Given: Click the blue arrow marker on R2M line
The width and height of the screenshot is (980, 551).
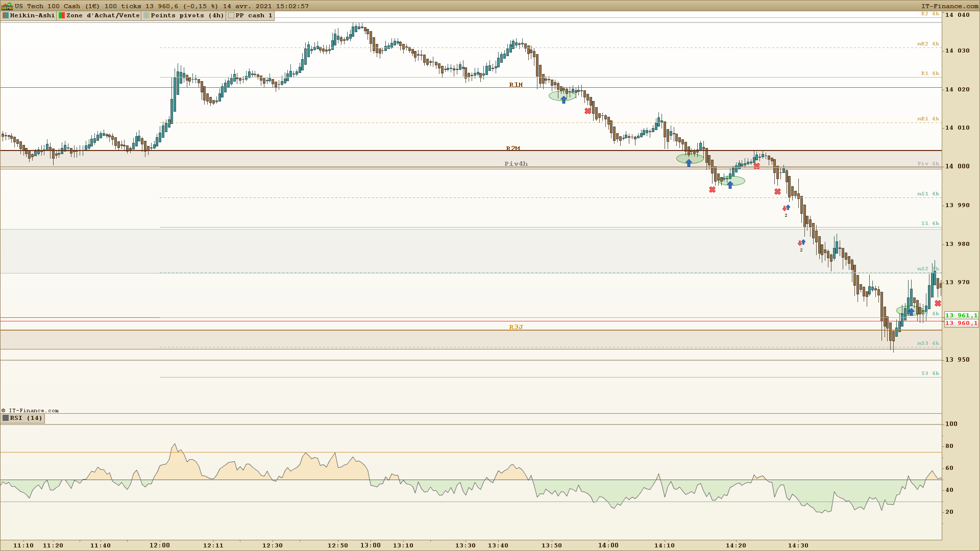Looking at the screenshot, I should (x=689, y=163).
